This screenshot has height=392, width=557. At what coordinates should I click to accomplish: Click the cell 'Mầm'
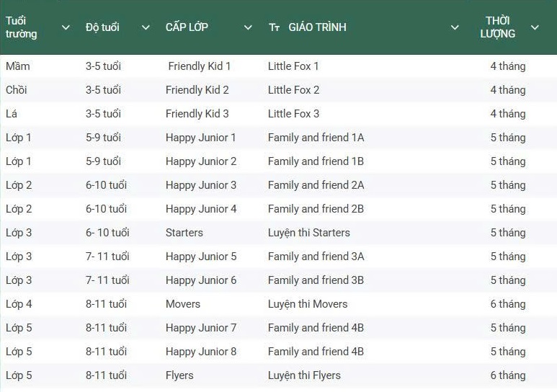coord(18,66)
